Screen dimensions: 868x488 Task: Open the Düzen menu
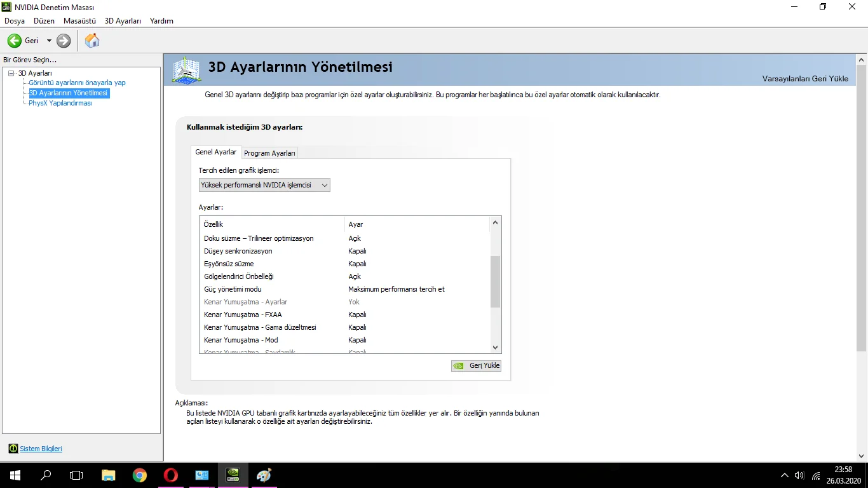coord(44,21)
